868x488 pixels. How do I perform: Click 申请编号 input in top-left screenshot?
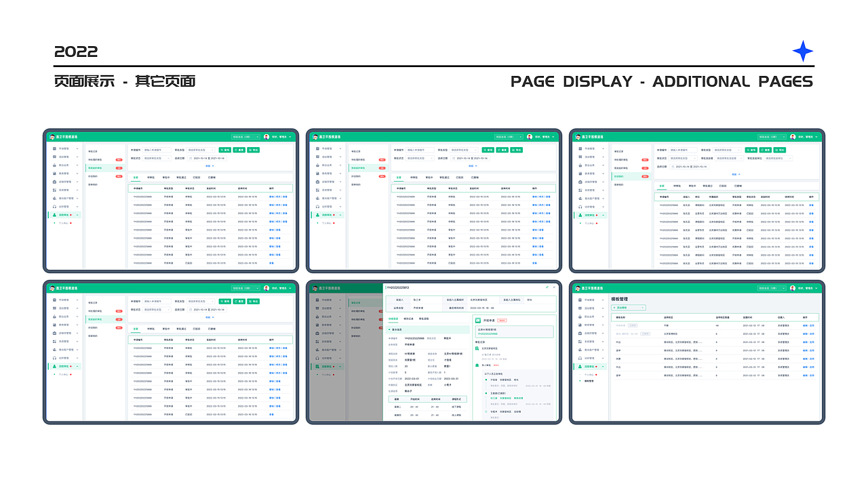tap(157, 150)
